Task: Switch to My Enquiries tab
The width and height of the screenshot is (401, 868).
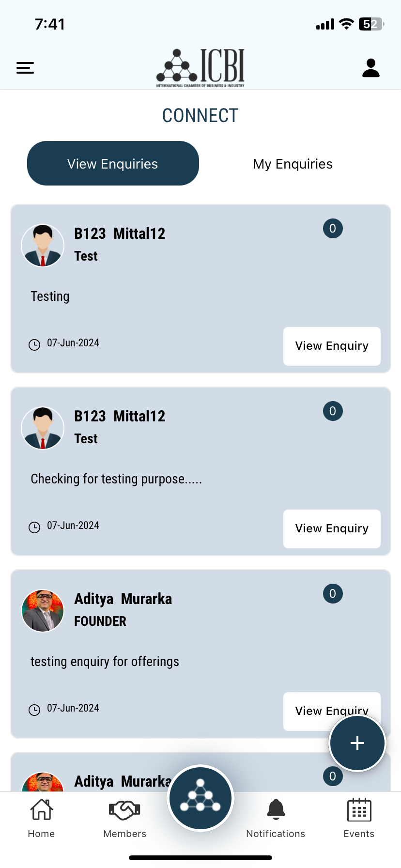Action: 293,164
